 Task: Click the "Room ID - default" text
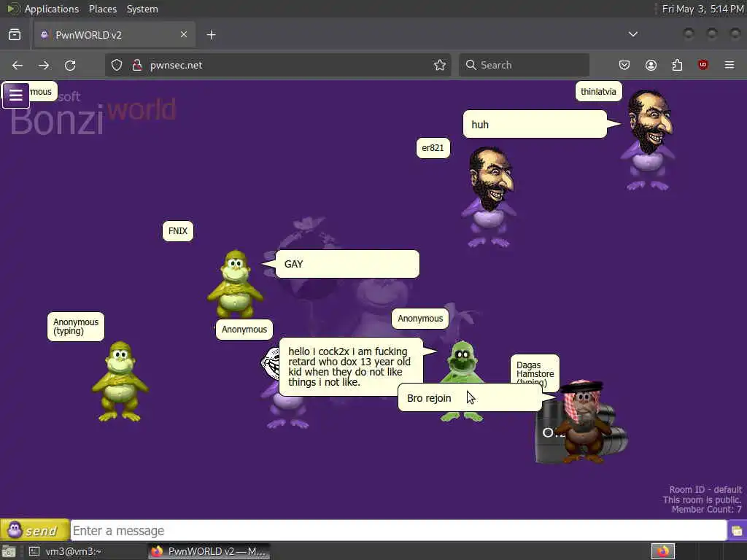[705, 489]
